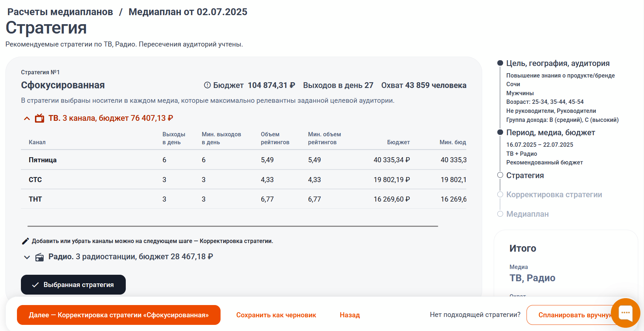Viewport: 644px width, 331px height.
Task: Go to Расчеты медиапланов breadcrumb
Action: tap(60, 12)
